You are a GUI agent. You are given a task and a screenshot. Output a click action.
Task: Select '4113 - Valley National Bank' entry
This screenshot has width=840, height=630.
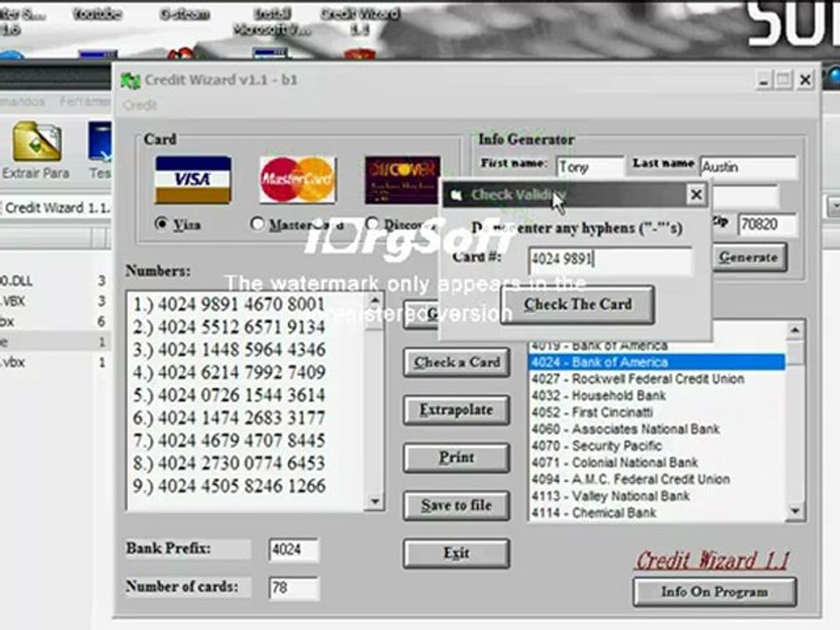657,496
